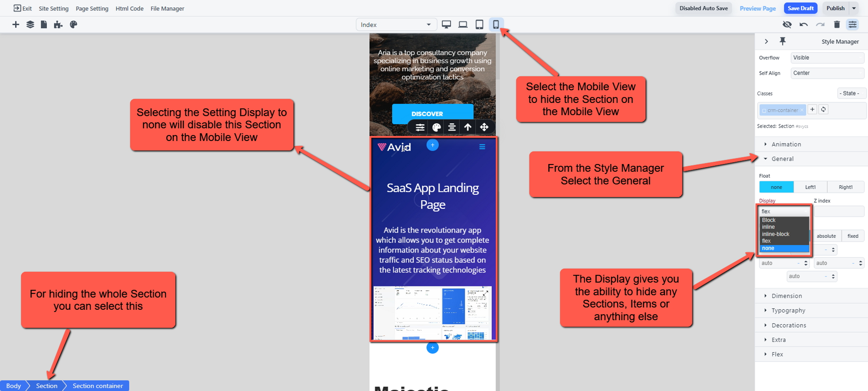Delete selection with trash icon

pos(837,25)
